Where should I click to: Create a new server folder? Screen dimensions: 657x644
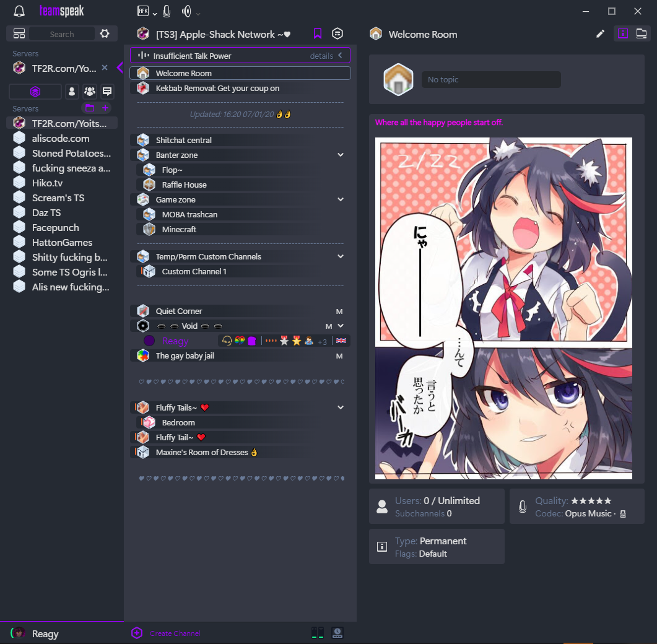click(x=90, y=108)
